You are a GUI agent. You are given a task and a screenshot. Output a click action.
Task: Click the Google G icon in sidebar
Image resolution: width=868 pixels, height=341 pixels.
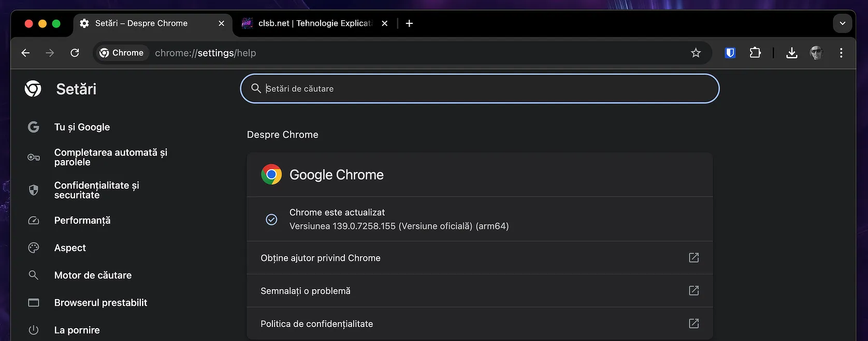(34, 127)
